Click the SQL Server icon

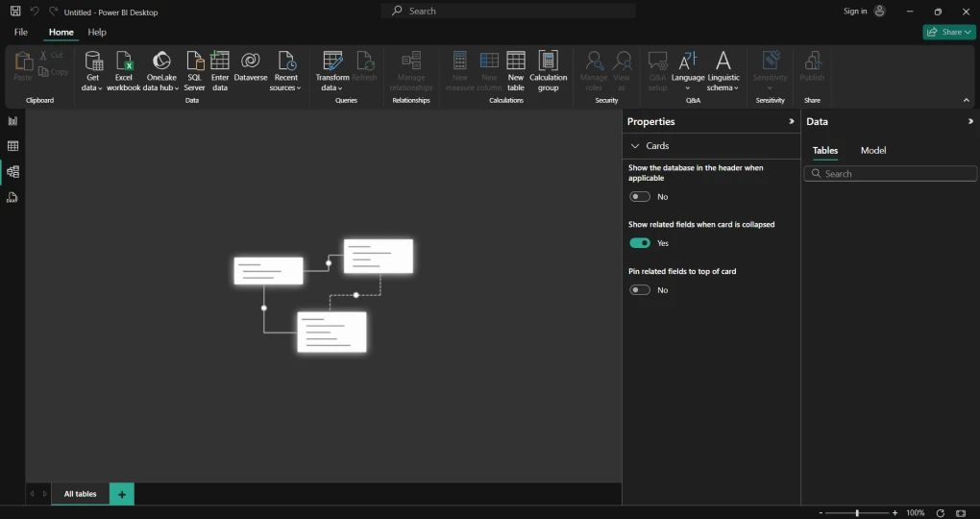(194, 71)
